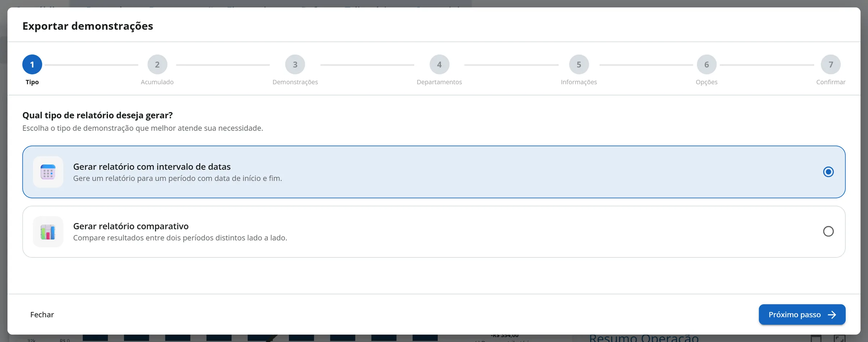Click 'Gere um relatório para um período' description
This screenshot has height=342, width=868.
178,178
